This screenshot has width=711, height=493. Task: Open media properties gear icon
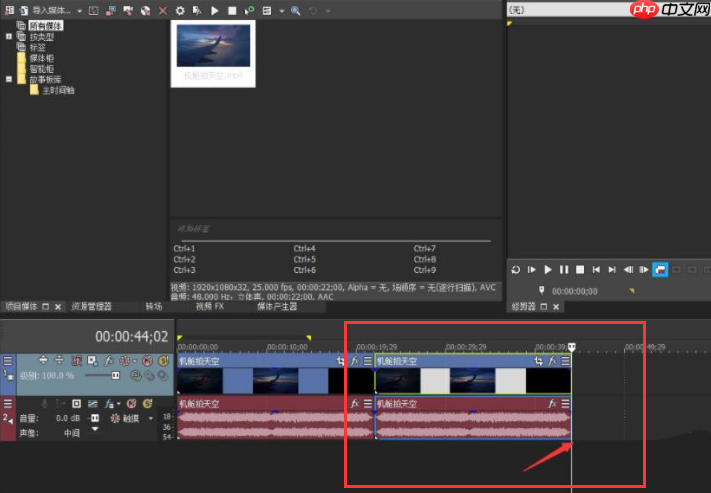[x=180, y=10]
